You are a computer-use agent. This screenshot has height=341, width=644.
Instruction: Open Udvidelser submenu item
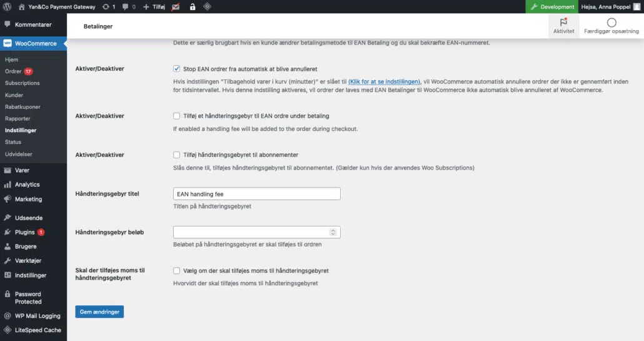click(x=19, y=154)
